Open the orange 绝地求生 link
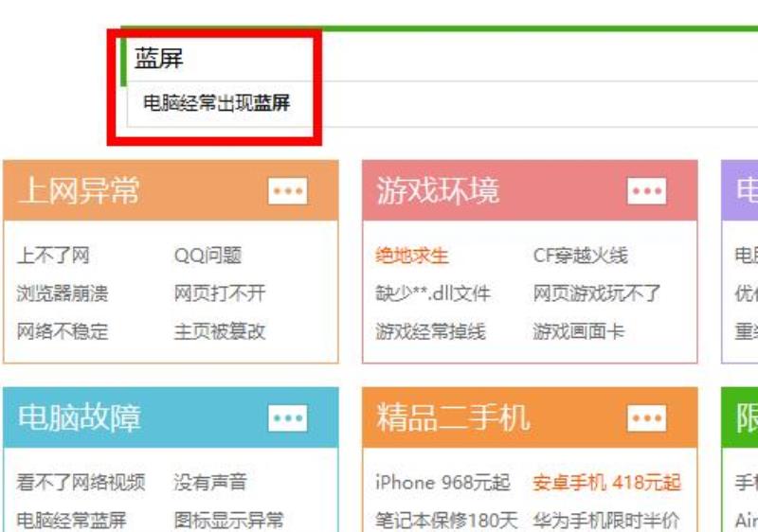The width and height of the screenshot is (758, 532). [412, 256]
